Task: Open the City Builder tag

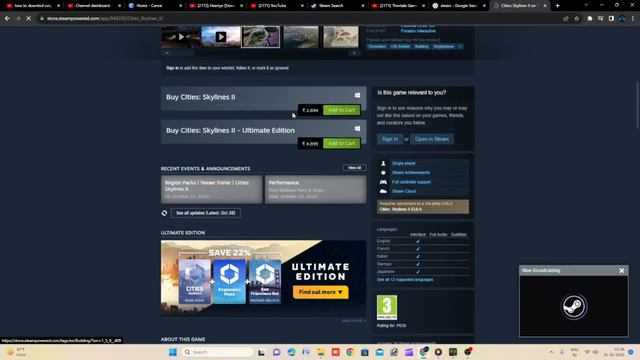Action: [400, 47]
